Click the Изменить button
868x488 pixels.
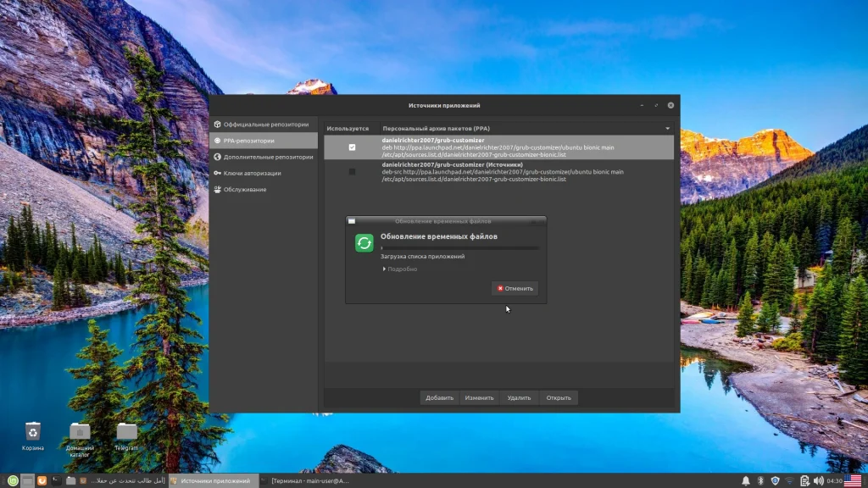[x=480, y=398]
